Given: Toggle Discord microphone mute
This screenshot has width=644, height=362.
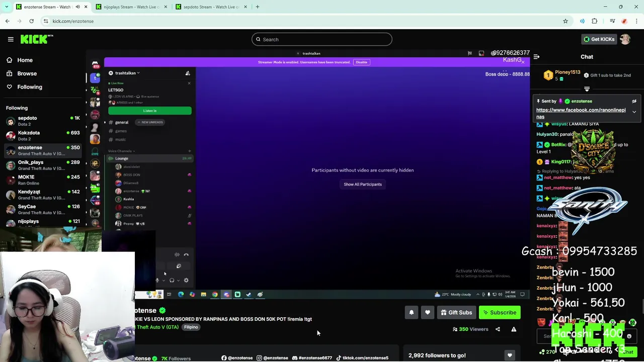Looking at the screenshot, I should (157, 281).
